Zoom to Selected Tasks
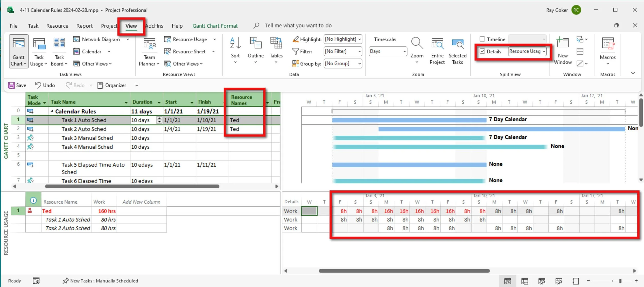Screen dimensions: 644x287 click(x=457, y=51)
